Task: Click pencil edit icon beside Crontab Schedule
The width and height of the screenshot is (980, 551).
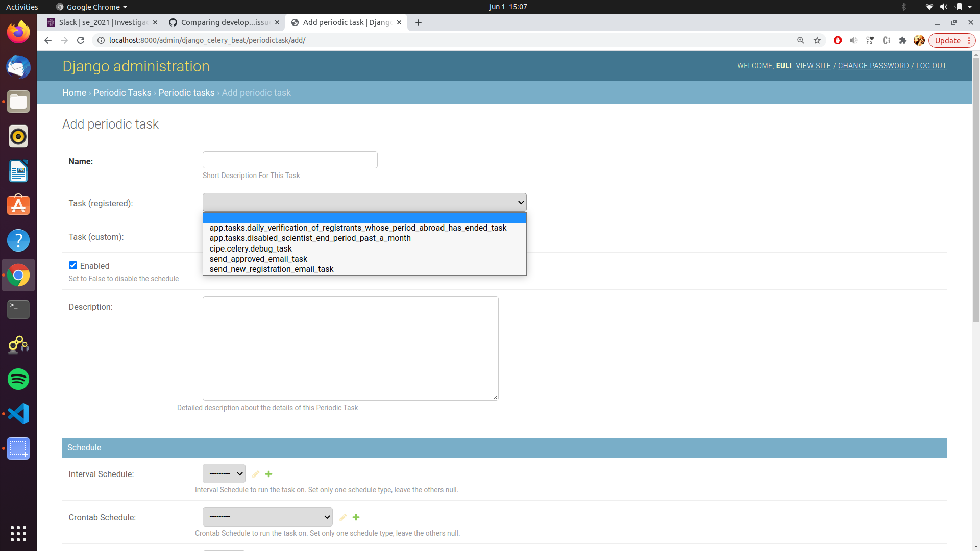Action: tap(343, 517)
